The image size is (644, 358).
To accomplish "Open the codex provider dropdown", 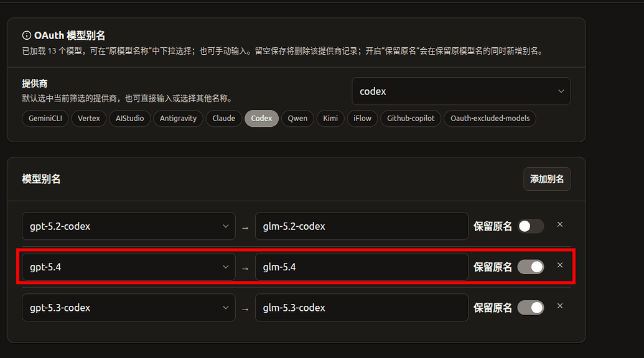I will pyautogui.click(x=461, y=91).
